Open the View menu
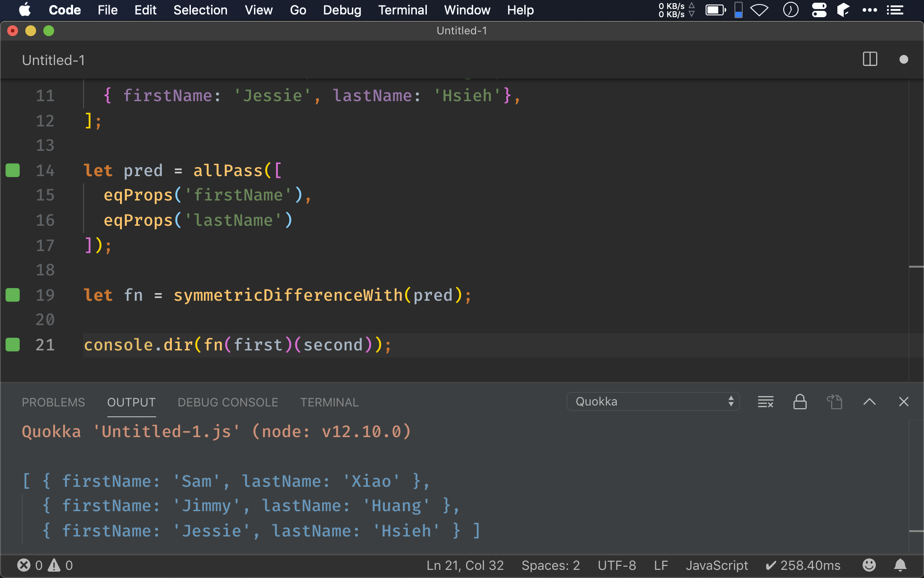Screen dimensions: 924x578 [x=259, y=10]
